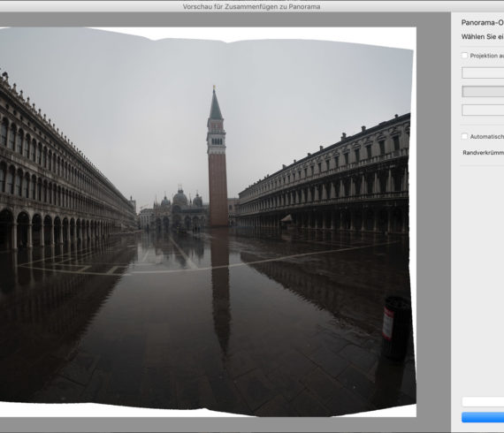Click the 'Wählen Sie ei…' instruction text

[x=483, y=37]
